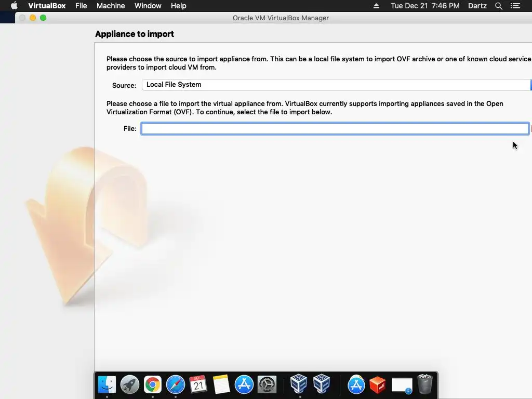Zoom window with the green button

point(43,18)
